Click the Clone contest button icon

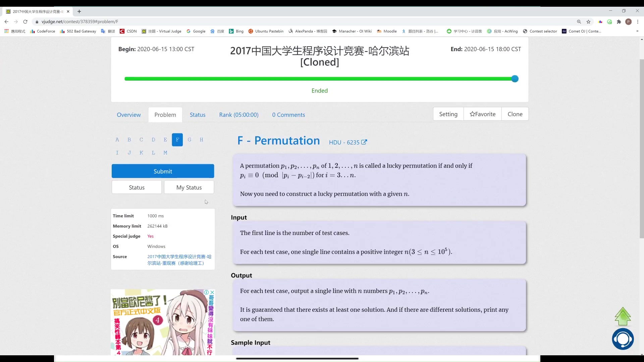pyautogui.click(x=515, y=114)
